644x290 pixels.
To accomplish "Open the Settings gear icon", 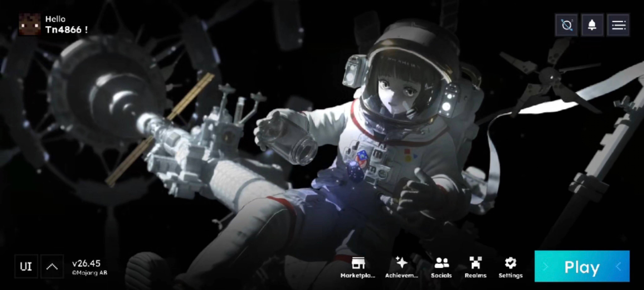I will 511,263.
